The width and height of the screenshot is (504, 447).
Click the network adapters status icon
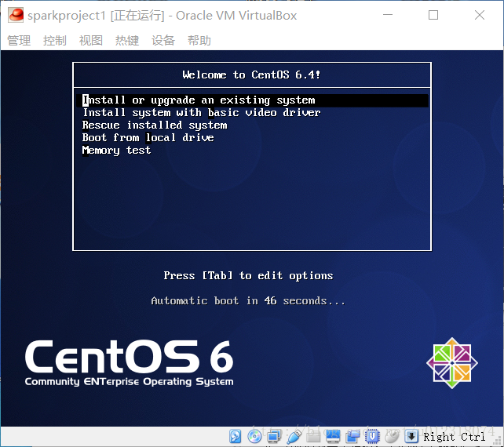point(274,436)
